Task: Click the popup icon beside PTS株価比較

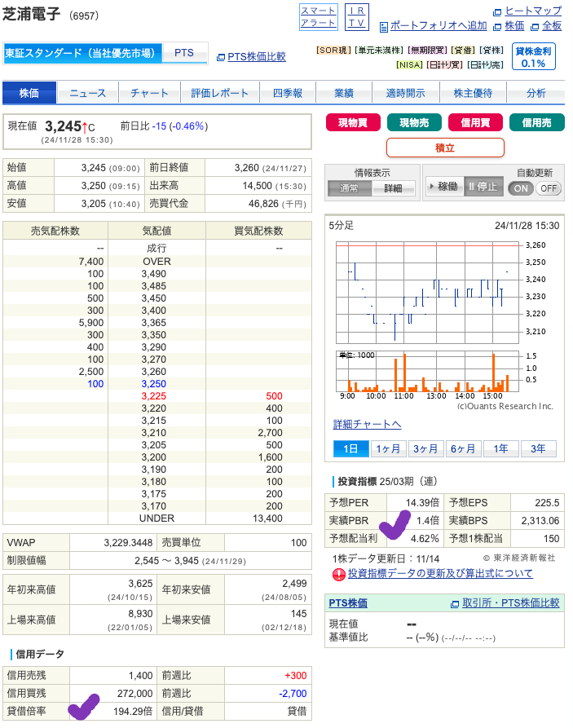Action: [221, 58]
